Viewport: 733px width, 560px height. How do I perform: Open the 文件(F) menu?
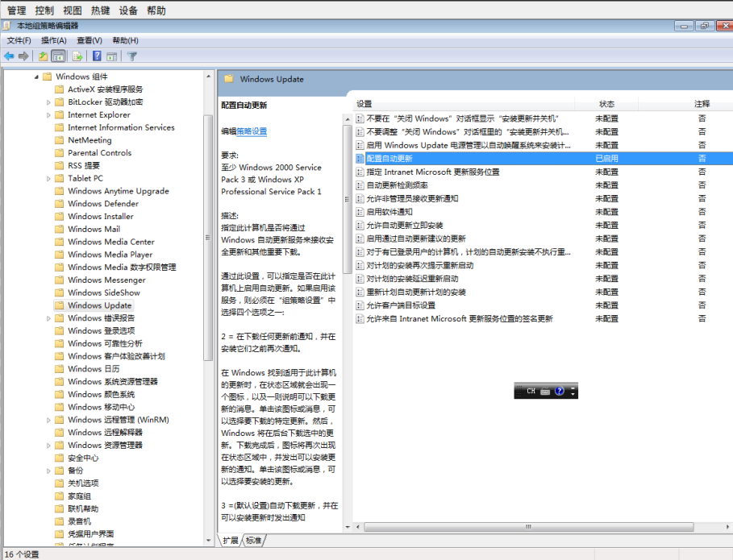19,40
